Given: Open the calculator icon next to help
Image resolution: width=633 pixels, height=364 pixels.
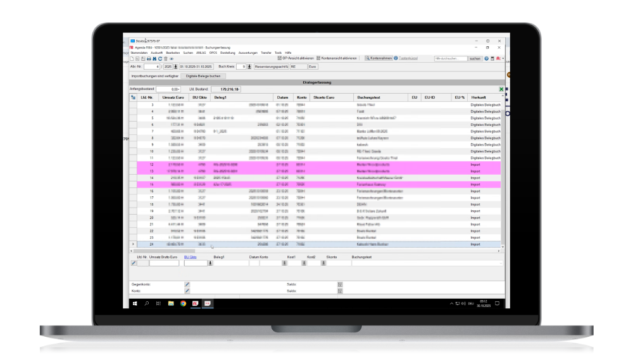Looking at the screenshot, I should click(x=492, y=58).
